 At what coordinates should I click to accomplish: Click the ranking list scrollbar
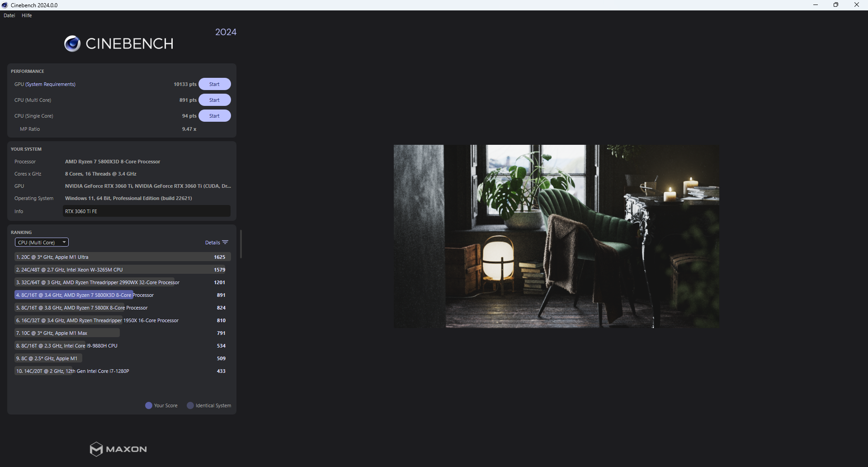point(241,244)
